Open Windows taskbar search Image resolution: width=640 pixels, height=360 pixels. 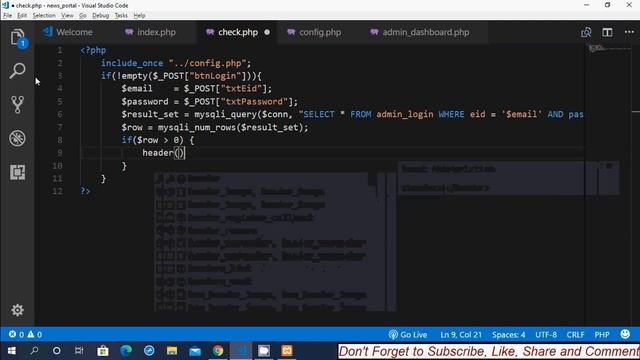pyautogui.click(x=34, y=351)
